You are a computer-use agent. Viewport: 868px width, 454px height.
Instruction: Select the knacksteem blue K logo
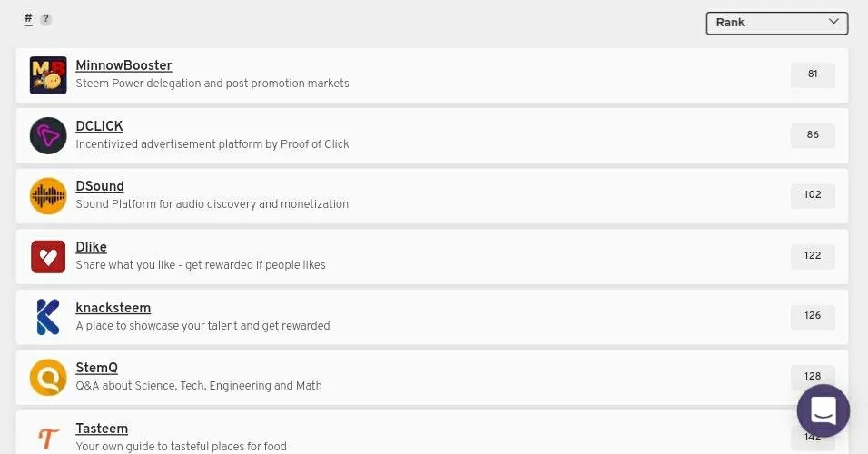point(48,317)
